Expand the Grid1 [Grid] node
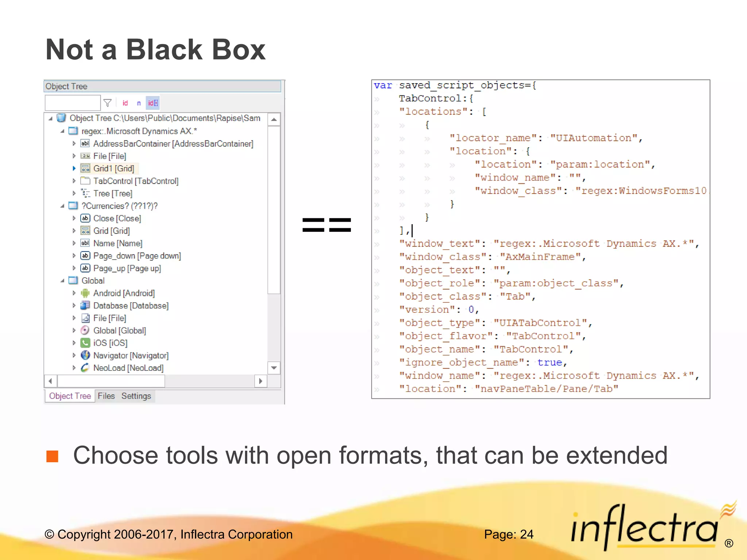The height and width of the screenshot is (560, 747). click(x=74, y=168)
